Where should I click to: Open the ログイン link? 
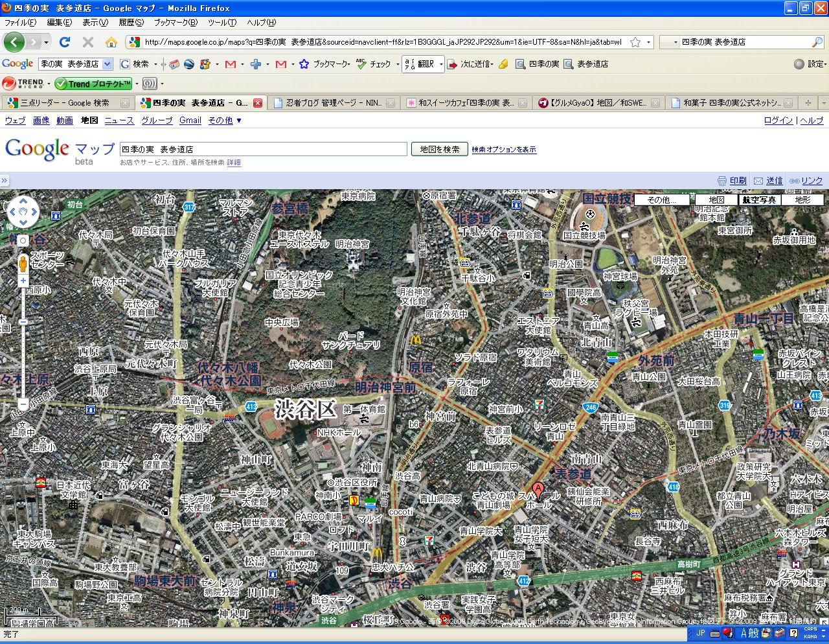point(778,121)
